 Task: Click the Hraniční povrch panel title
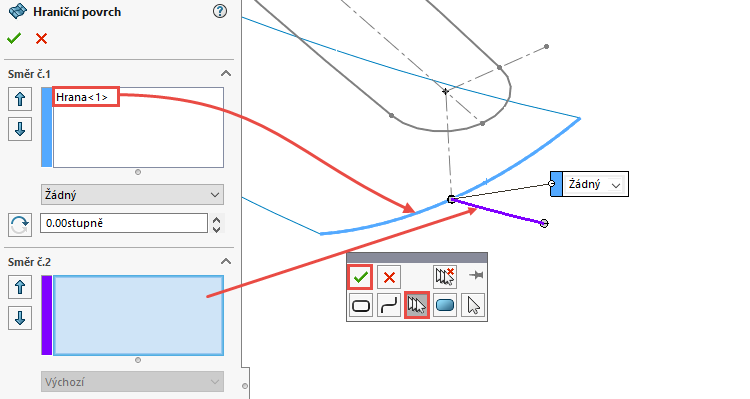click(x=77, y=12)
